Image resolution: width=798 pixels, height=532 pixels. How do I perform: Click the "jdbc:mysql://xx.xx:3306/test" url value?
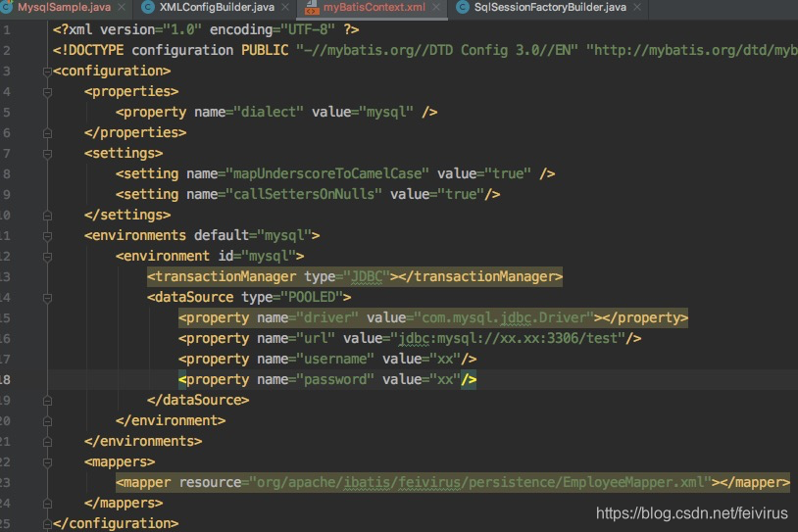pyautogui.click(x=508, y=338)
